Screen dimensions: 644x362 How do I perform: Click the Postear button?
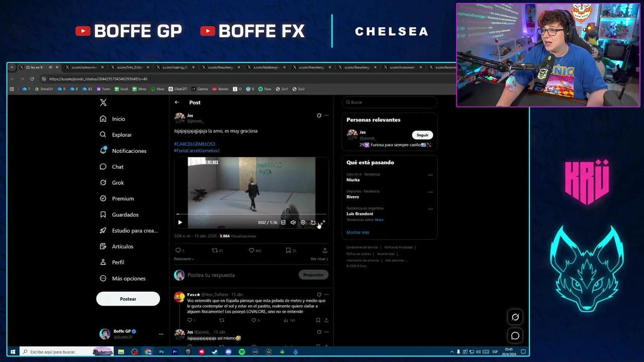[x=128, y=299]
